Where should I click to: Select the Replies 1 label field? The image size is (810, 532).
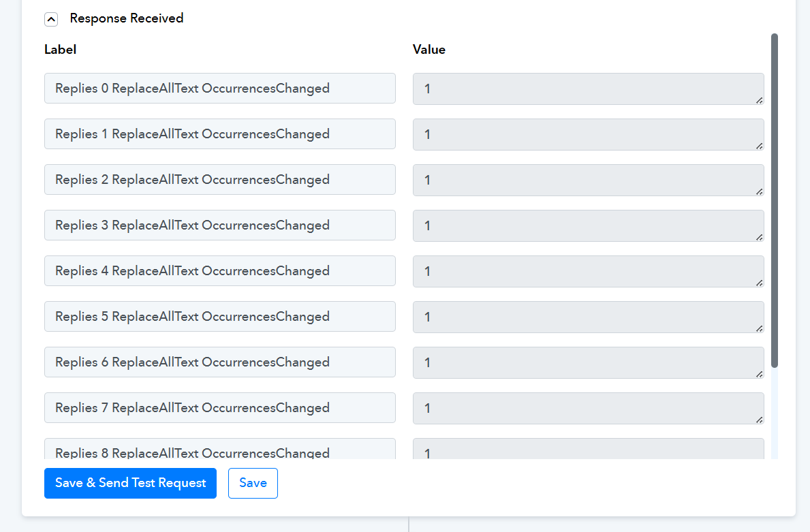click(220, 134)
